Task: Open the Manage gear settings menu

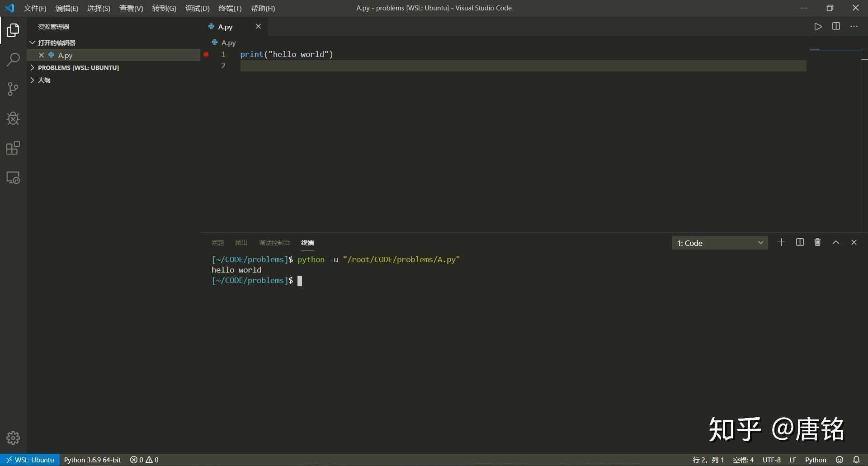Action: tap(13, 438)
